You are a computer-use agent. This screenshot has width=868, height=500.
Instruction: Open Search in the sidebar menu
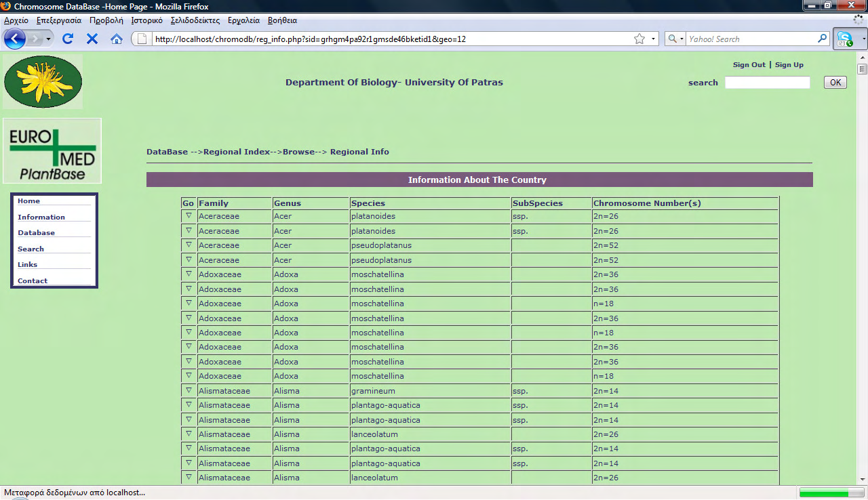[31, 249]
